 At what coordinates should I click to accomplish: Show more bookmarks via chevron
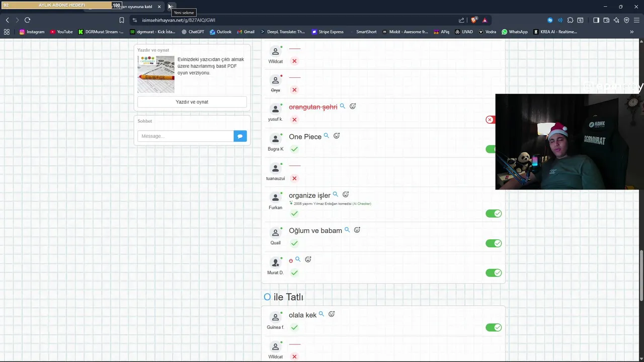(x=632, y=32)
